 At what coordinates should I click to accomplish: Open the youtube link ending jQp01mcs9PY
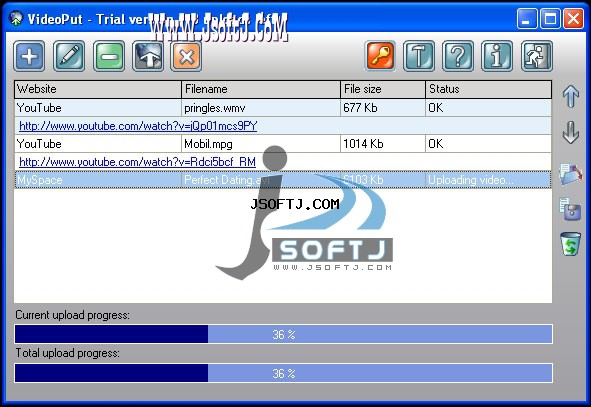(138, 126)
